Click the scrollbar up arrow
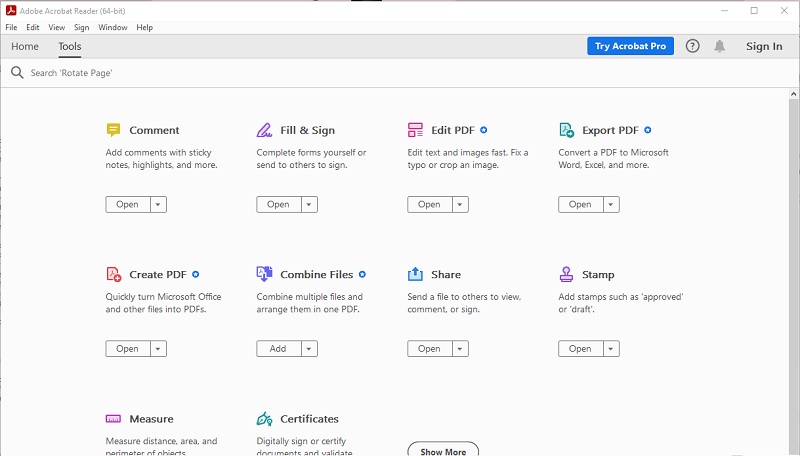The width and height of the screenshot is (800, 456). pos(793,94)
